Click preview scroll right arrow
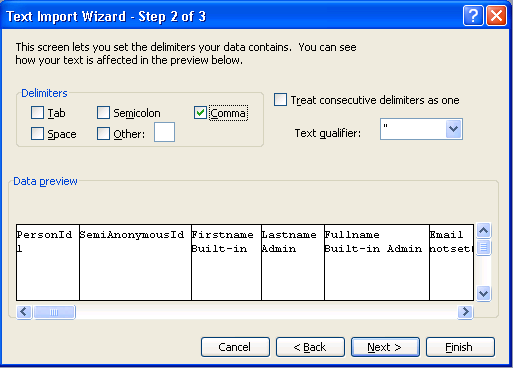The image size is (513, 368). coord(465,312)
